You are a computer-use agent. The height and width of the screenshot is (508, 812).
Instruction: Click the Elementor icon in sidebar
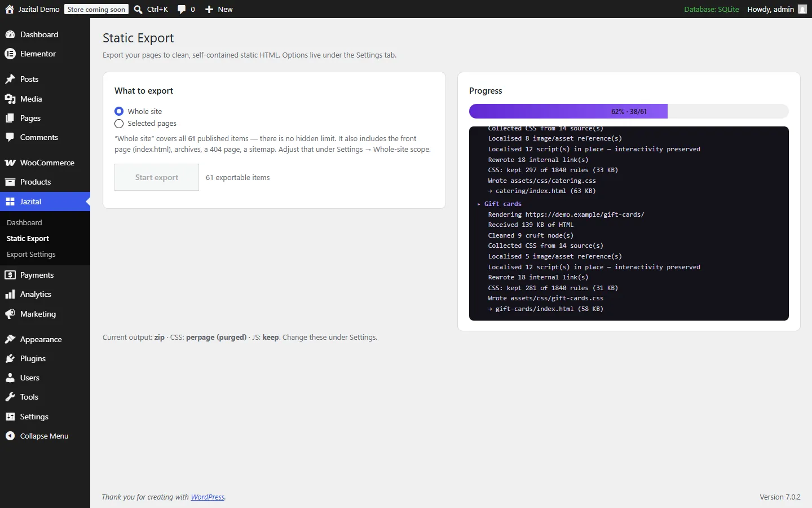(x=10, y=54)
